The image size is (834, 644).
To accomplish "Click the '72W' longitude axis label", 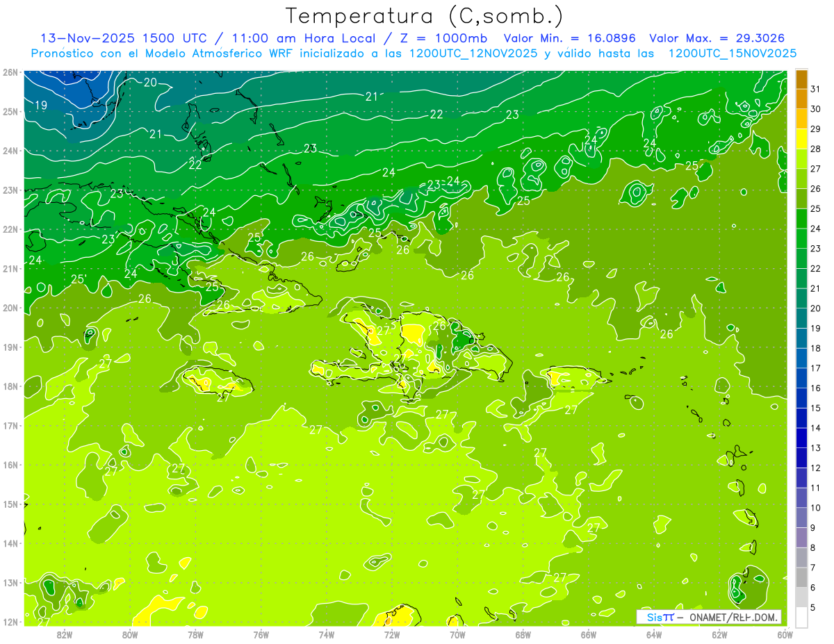I will (x=392, y=634).
